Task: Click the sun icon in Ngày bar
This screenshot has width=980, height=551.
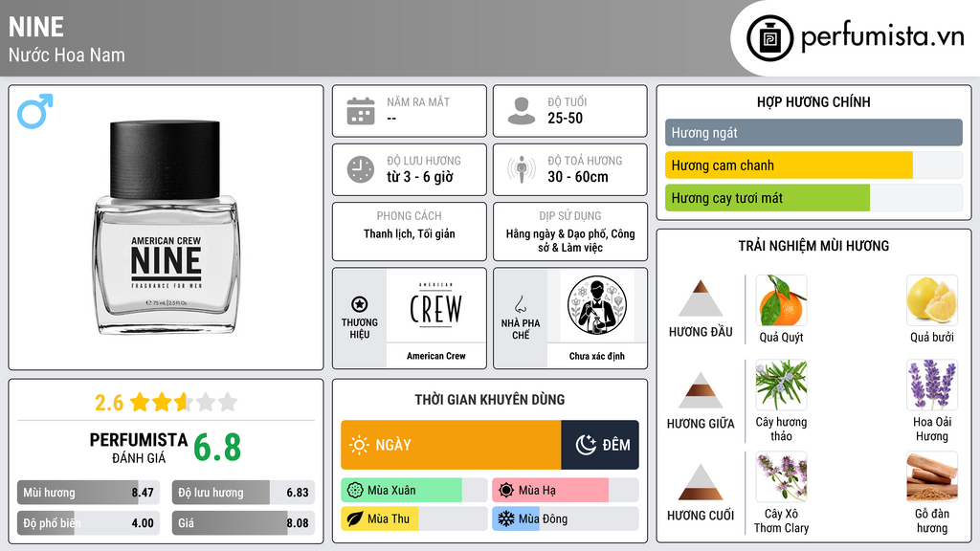Action: [359, 445]
